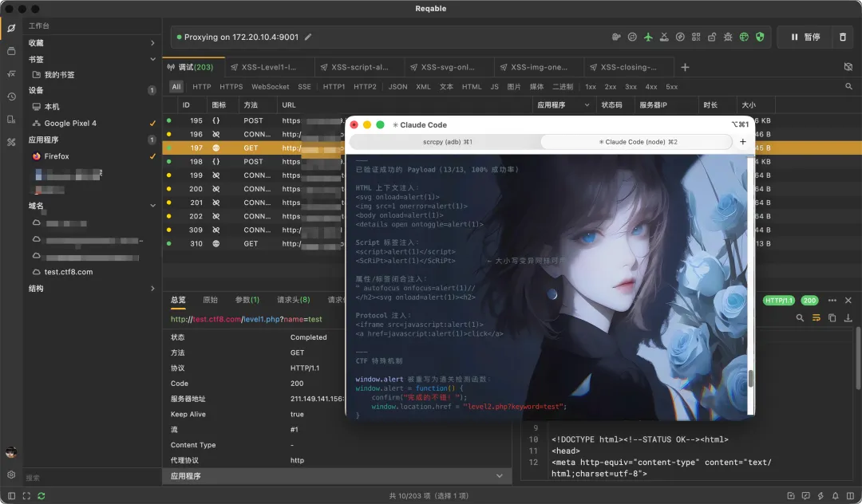Pause capture with the 暂停 button

pyautogui.click(x=805, y=37)
